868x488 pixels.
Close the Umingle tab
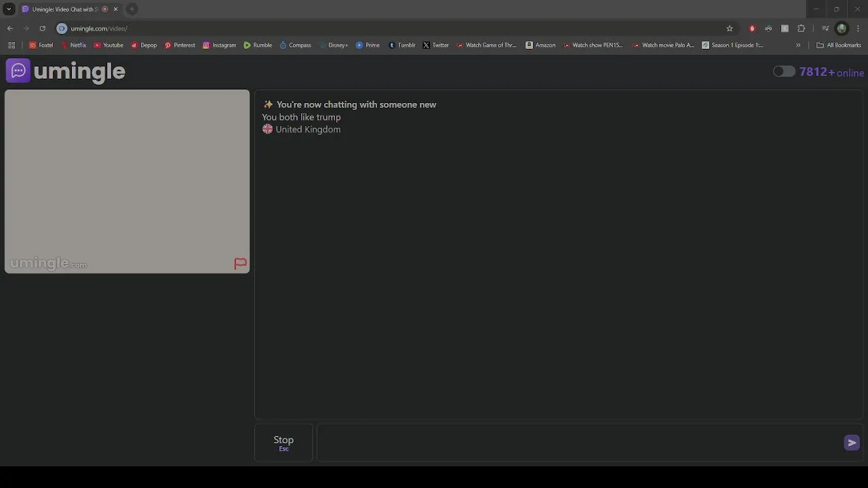point(115,9)
